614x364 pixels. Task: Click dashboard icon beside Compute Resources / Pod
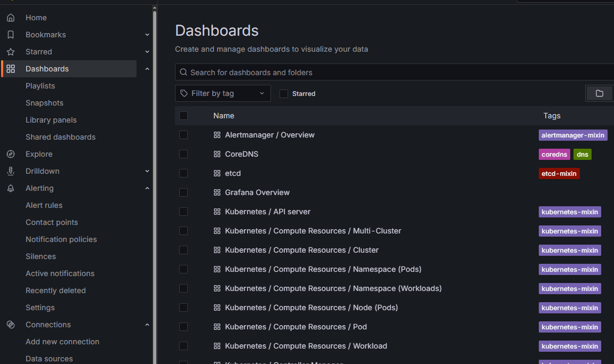[x=217, y=327]
